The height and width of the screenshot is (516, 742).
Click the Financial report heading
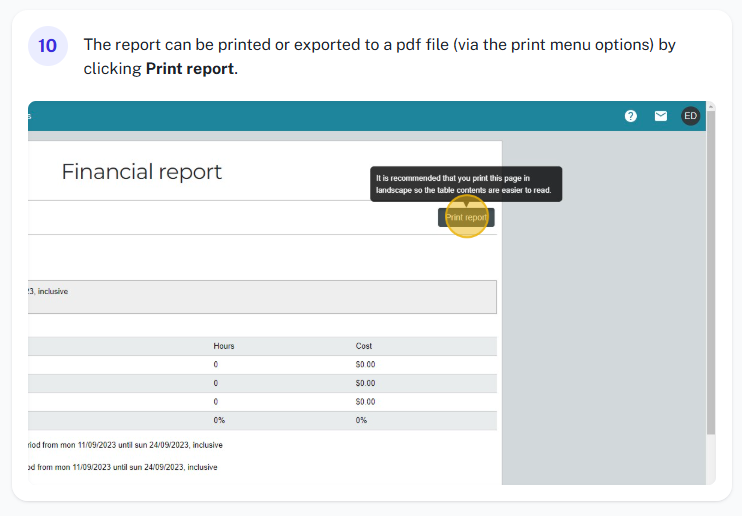tap(141, 171)
